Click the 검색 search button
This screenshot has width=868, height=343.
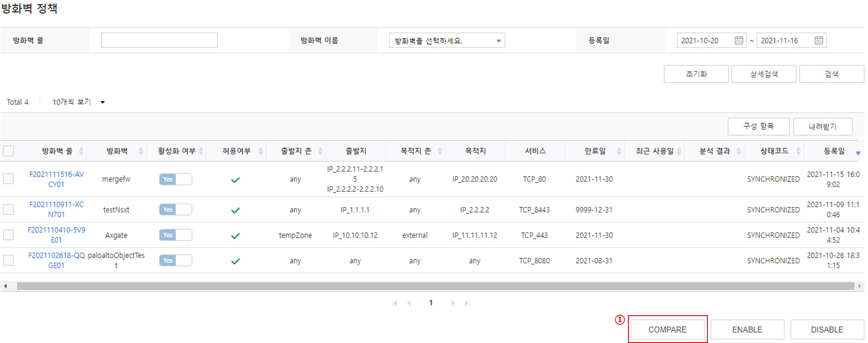(832, 74)
